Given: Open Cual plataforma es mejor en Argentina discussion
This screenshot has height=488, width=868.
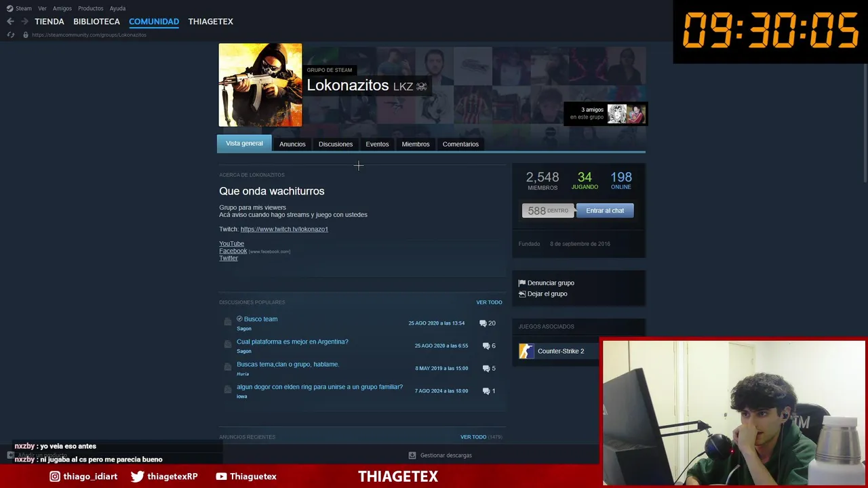Looking at the screenshot, I should tap(292, 342).
